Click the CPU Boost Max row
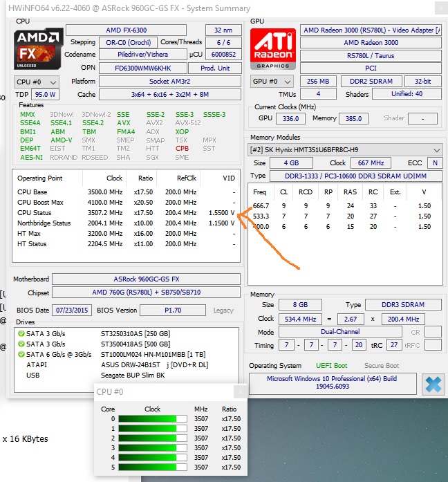448x482 pixels. [126, 202]
